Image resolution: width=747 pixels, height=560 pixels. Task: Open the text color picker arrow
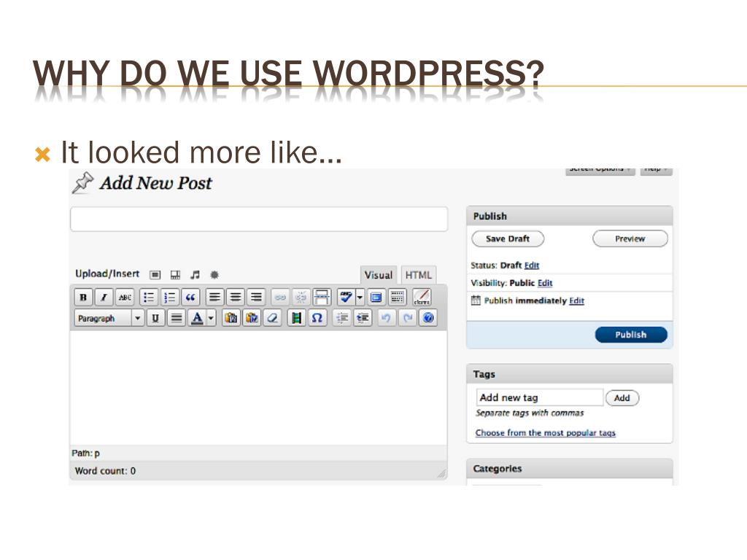click(x=211, y=318)
